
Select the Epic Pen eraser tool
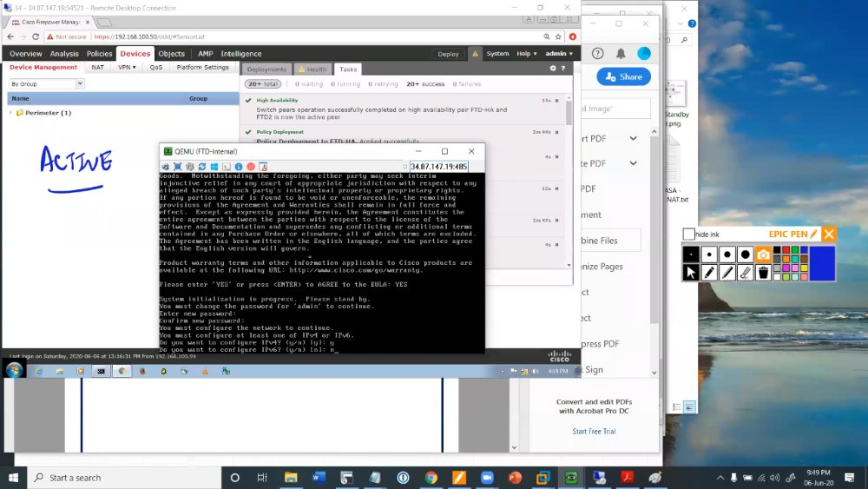745,273
